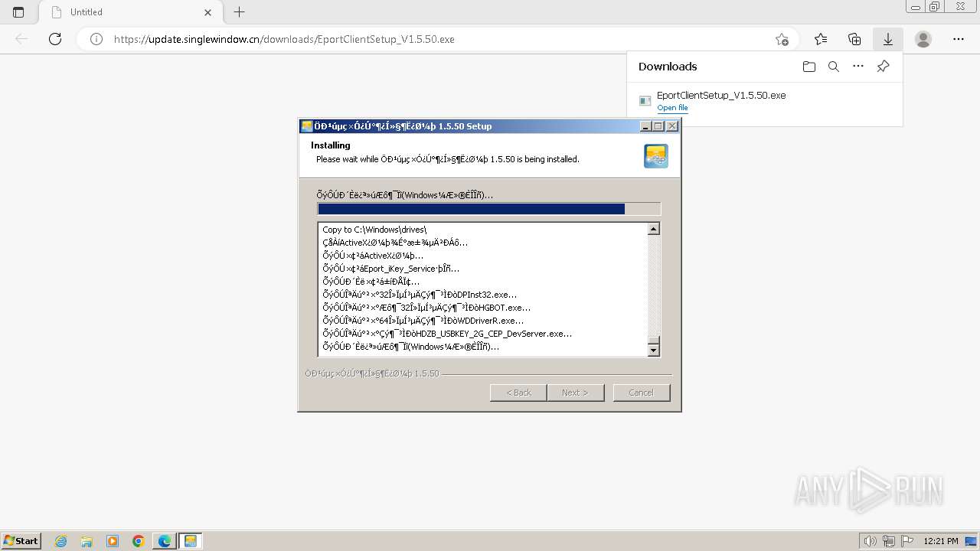This screenshot has width=980, height=551.
Task: Select log line mentioning HGBOT.exe
Action: point(426,308)
